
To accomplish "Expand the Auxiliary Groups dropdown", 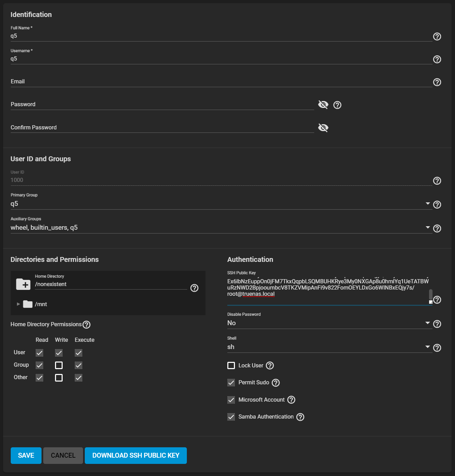I will click(x=428, y=228).
